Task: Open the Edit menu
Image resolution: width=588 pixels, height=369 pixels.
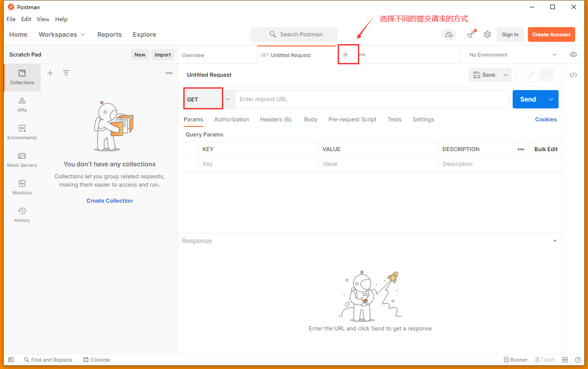Action: pos(26,19)
